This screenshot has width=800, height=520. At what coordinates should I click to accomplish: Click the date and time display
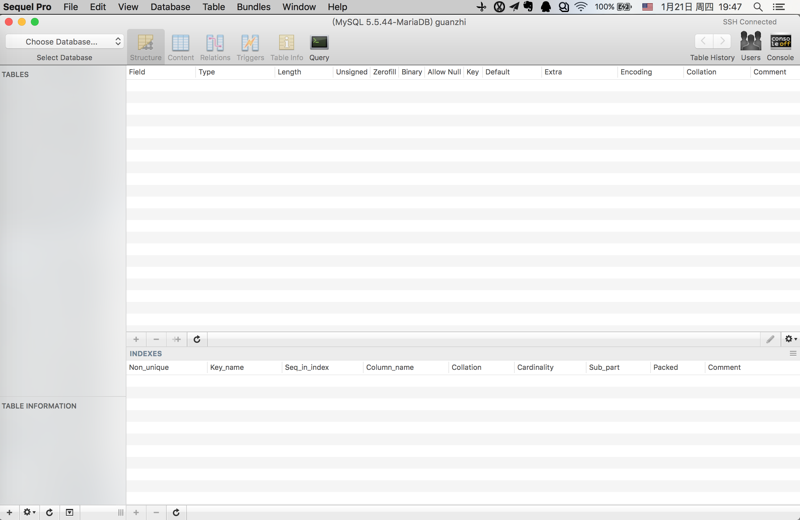(x=701, y=7)
